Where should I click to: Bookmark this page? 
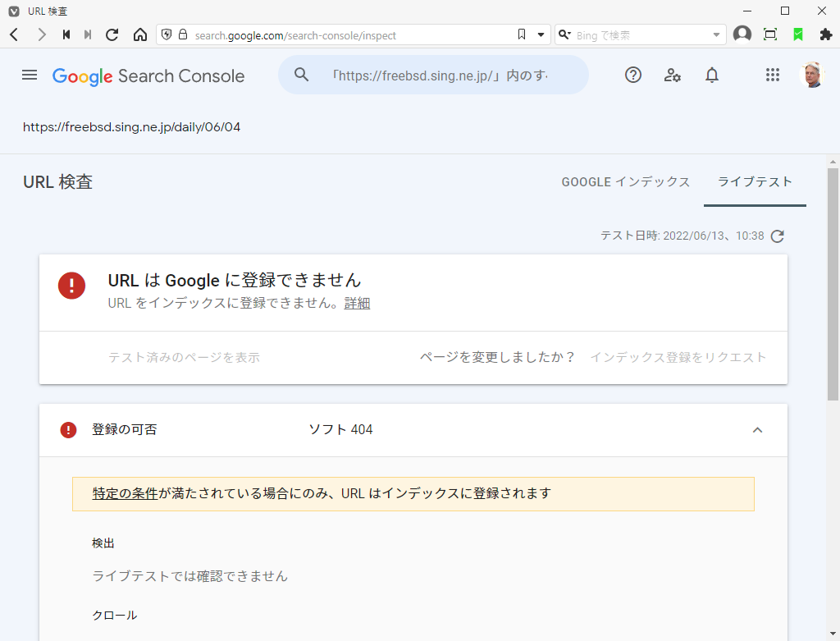[522, 34]
